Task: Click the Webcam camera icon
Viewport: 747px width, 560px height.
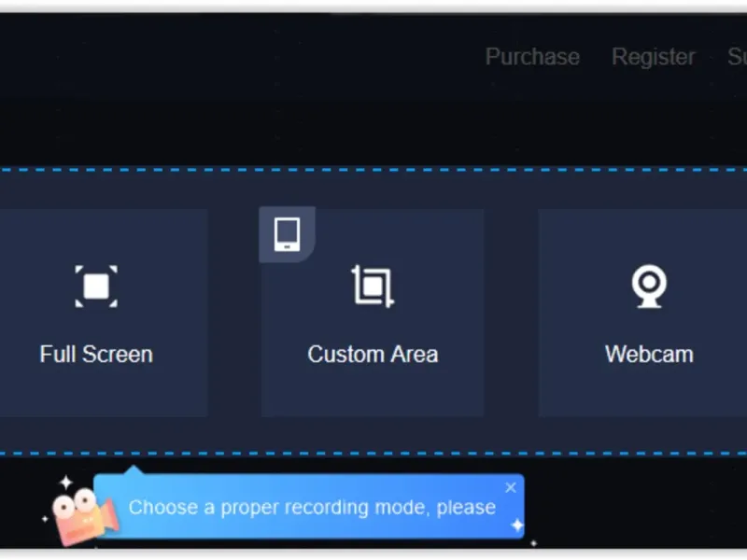Action: [649, 287]
